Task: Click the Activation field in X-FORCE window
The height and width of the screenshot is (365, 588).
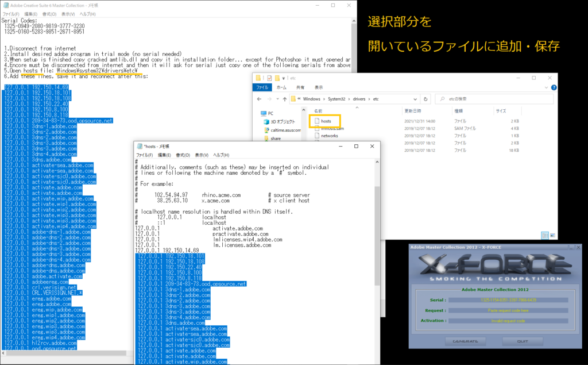Action: point(508,321)
